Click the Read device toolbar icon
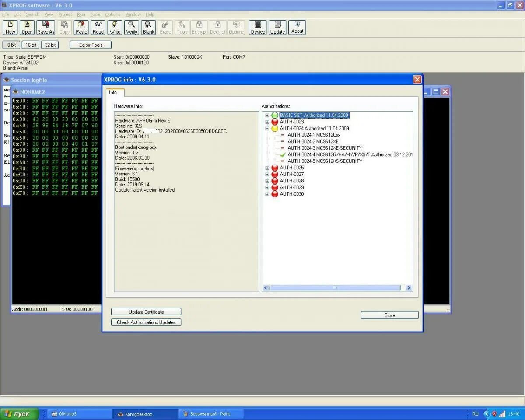This screenshot has width=525, height=420. (x=98, y=28)
